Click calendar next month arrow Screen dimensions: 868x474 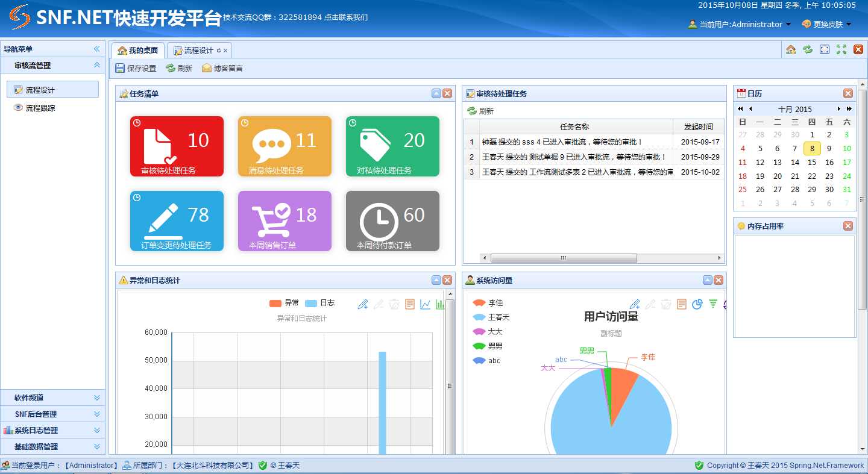point(839,109)
